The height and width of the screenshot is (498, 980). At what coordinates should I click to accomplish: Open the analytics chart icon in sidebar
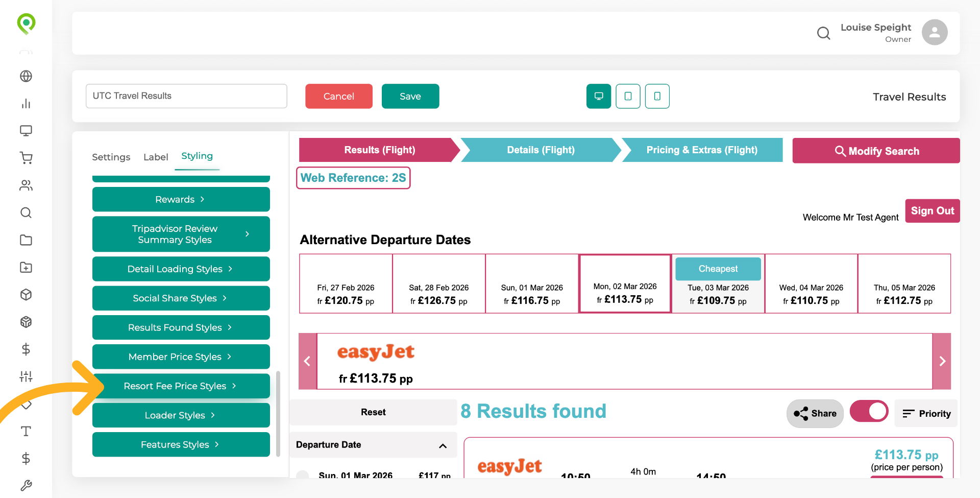26,103
